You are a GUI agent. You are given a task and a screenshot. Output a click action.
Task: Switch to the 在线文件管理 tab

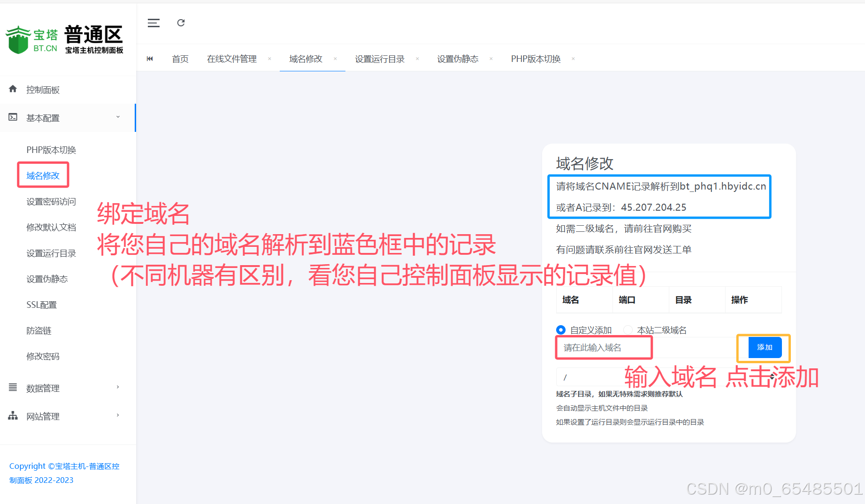232,59
